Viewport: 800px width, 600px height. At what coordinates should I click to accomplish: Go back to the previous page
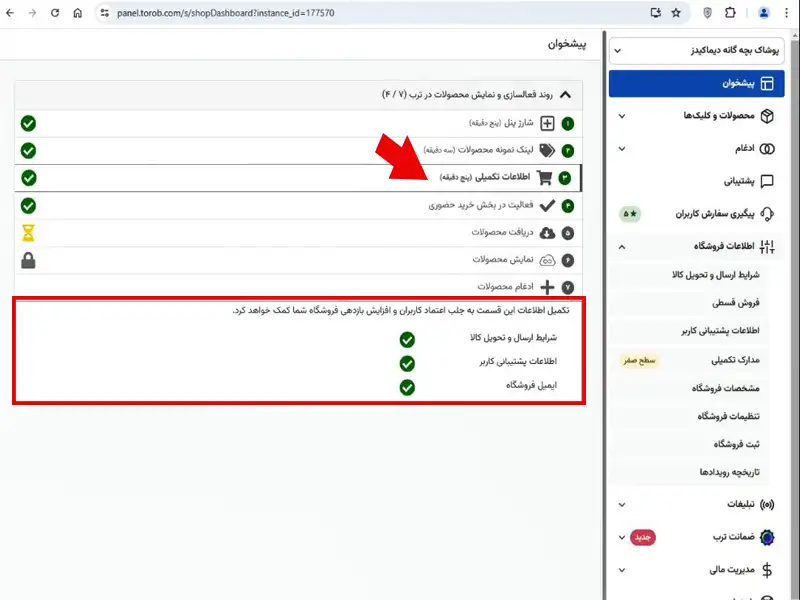pos(10,13)
